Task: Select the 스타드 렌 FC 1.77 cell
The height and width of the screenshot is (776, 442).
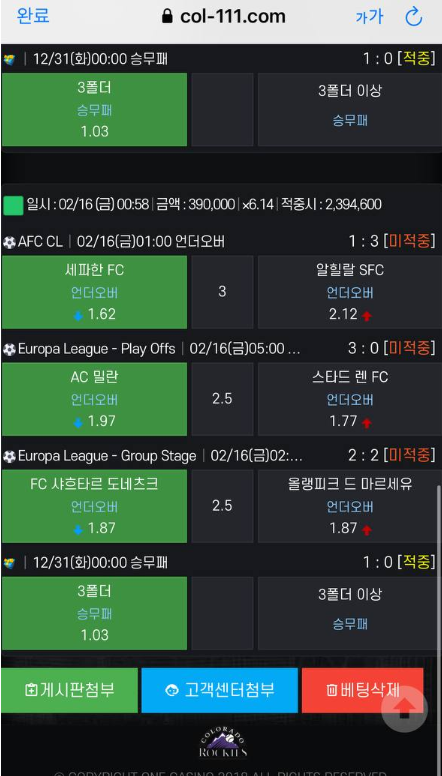Action: [349, 399]
